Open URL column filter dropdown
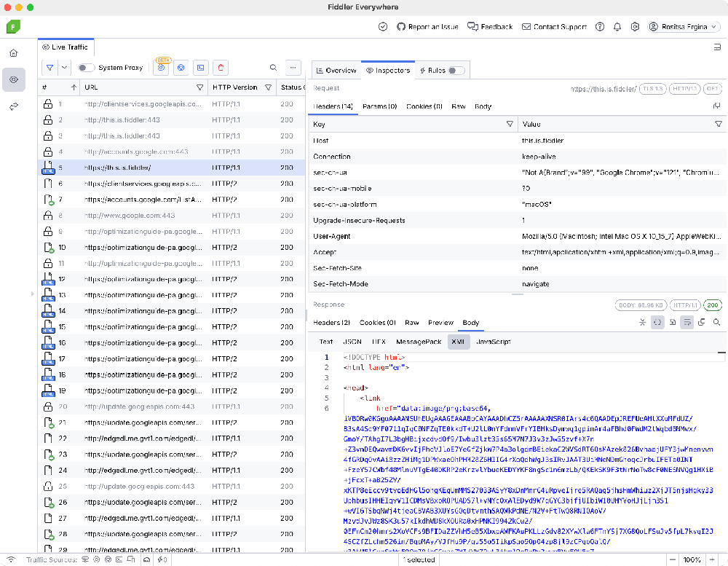 coord(200,87)
